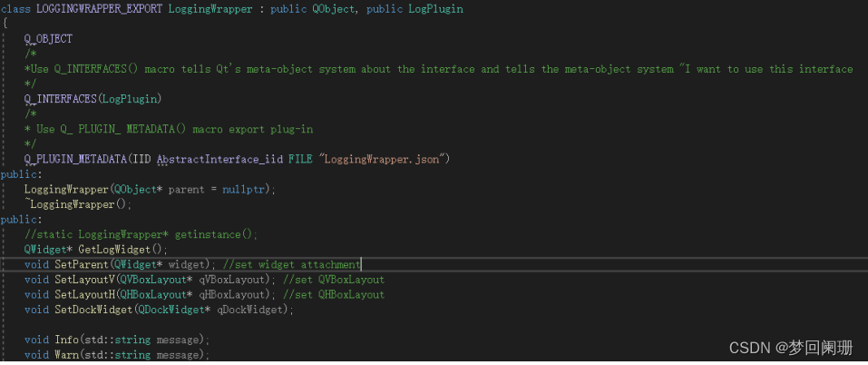Click the SetDockWidget method name

point(93,310)
